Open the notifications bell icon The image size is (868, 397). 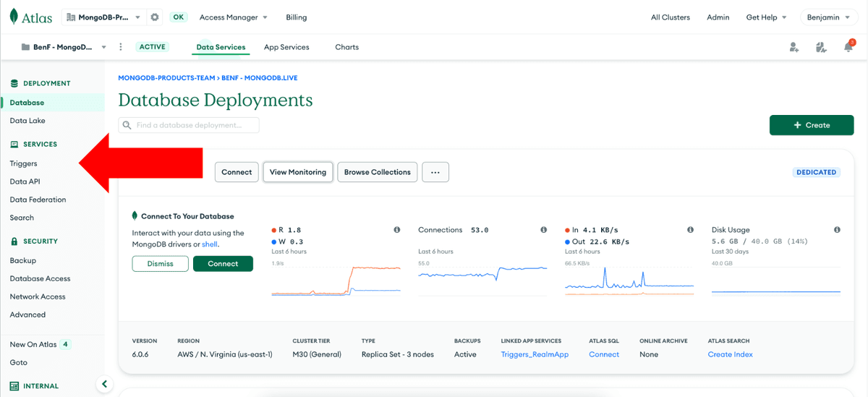click(848, 47)
